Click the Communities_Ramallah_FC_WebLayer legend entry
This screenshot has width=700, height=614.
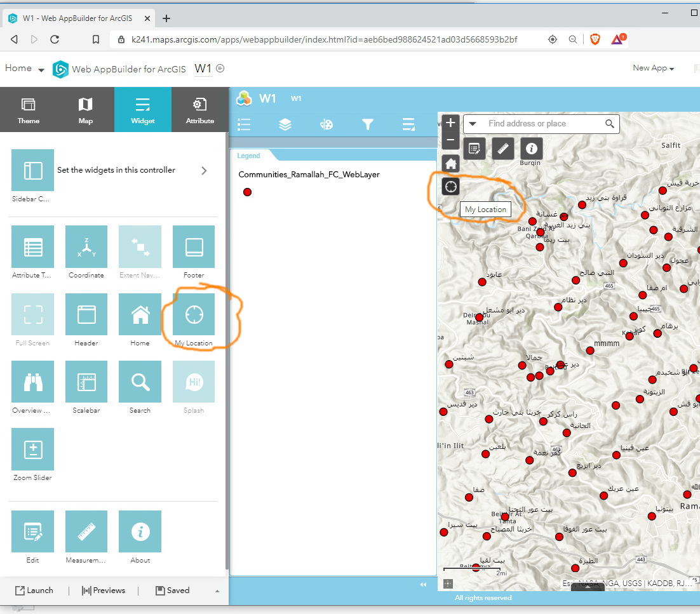[x=309, y=175]
